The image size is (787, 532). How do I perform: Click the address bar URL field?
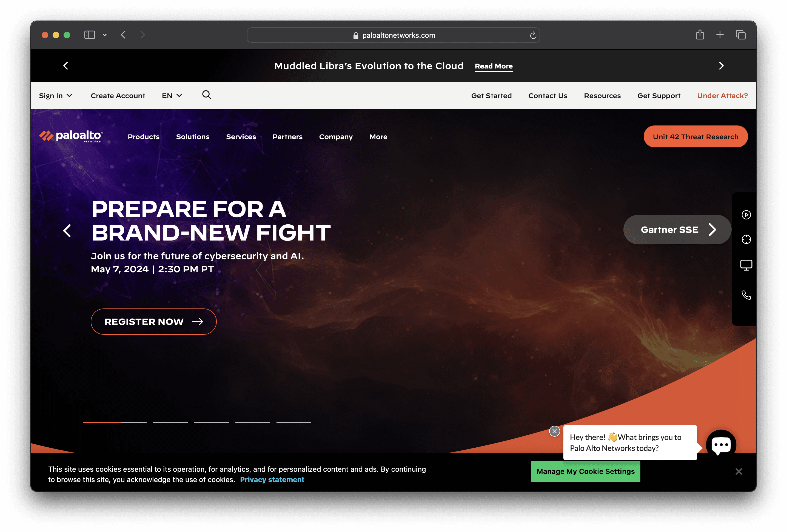tap(393, 35)
